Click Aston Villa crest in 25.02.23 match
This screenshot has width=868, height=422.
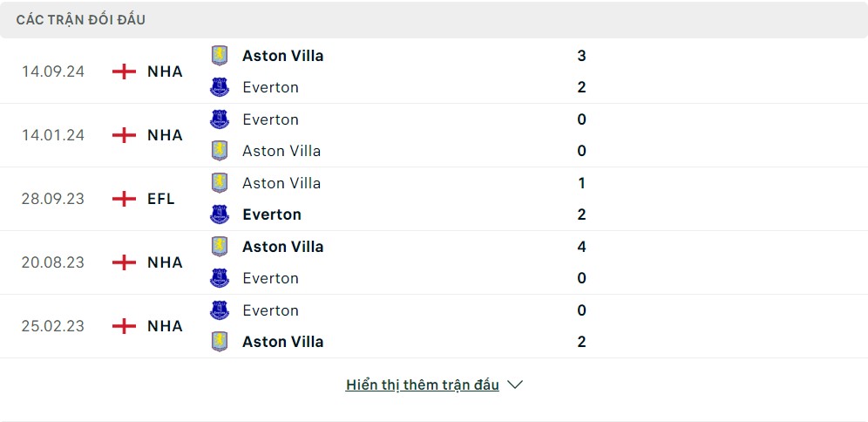tap(220, 342)
